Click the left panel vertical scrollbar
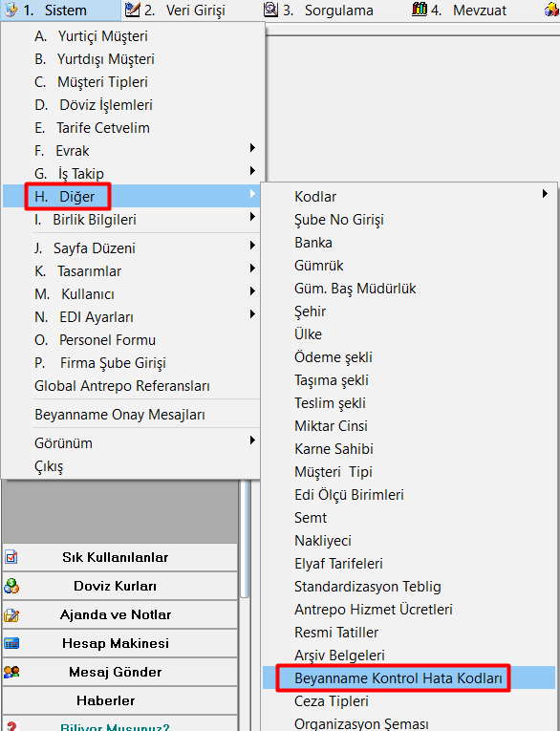 click(245, 539)
